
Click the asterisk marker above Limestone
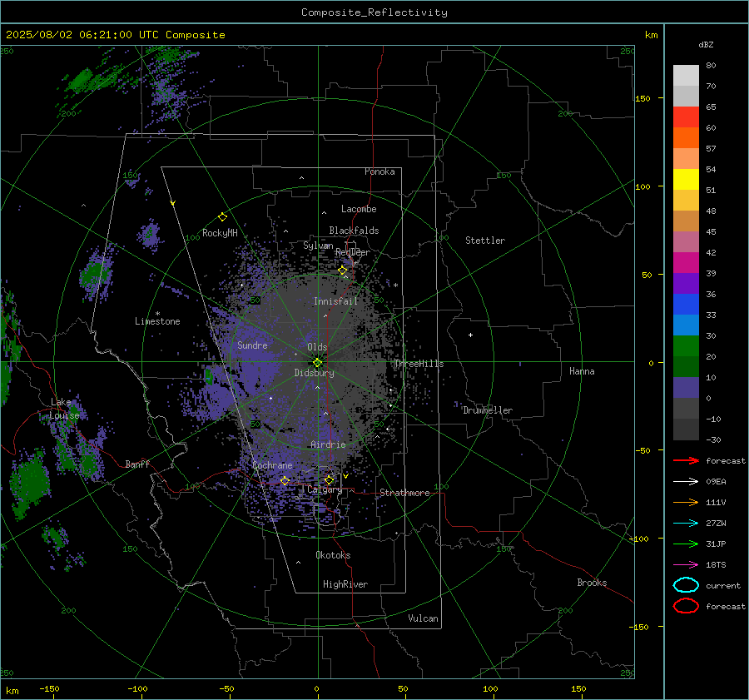click(x=157, y=314)
